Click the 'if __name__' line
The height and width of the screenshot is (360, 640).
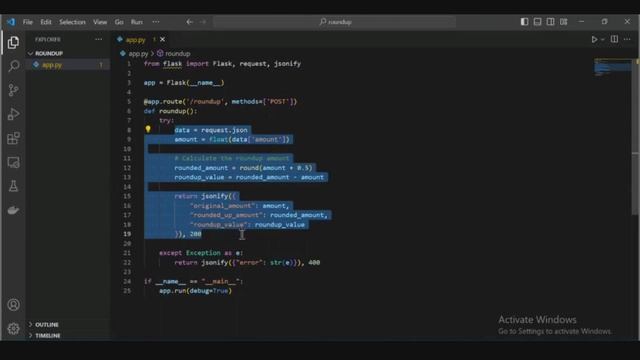(x=193, y=282)
